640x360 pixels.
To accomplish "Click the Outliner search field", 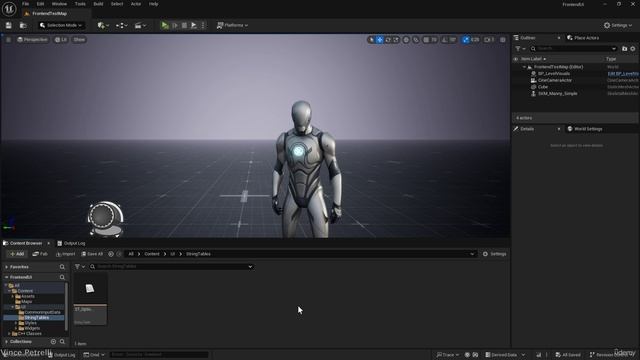I will (x=574, y=49).
